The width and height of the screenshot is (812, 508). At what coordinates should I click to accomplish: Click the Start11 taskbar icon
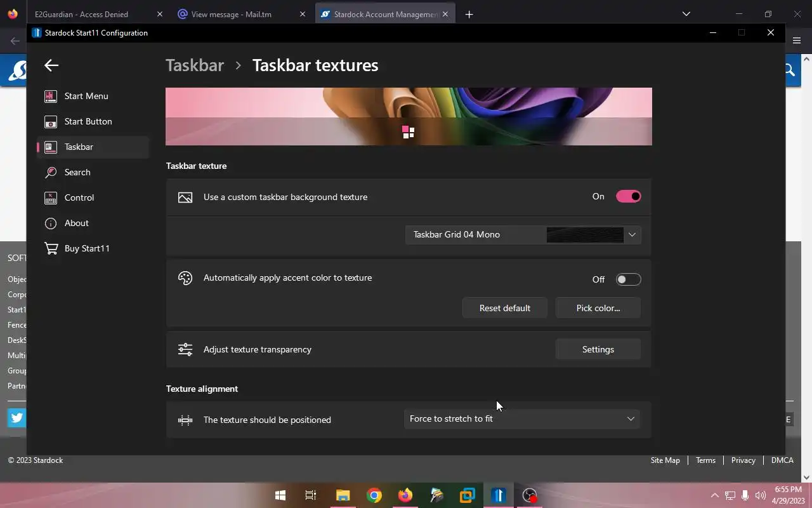pos(499,495)
